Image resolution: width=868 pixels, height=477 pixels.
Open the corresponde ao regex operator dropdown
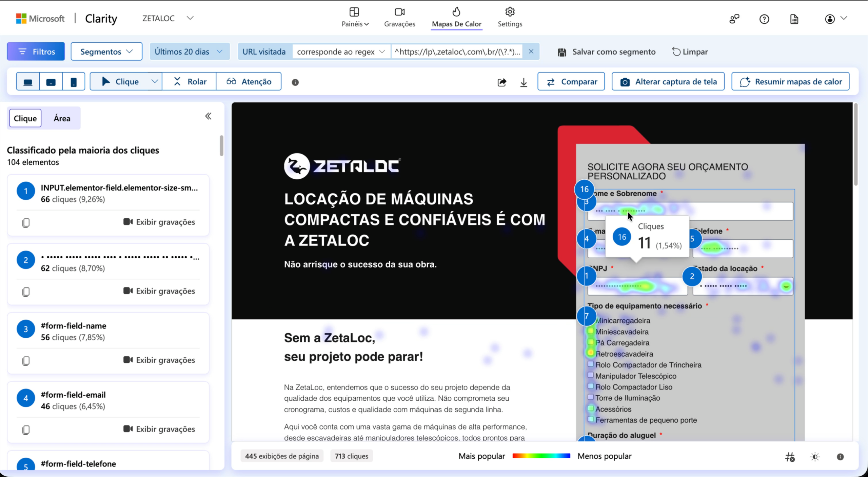coord(341,52)
